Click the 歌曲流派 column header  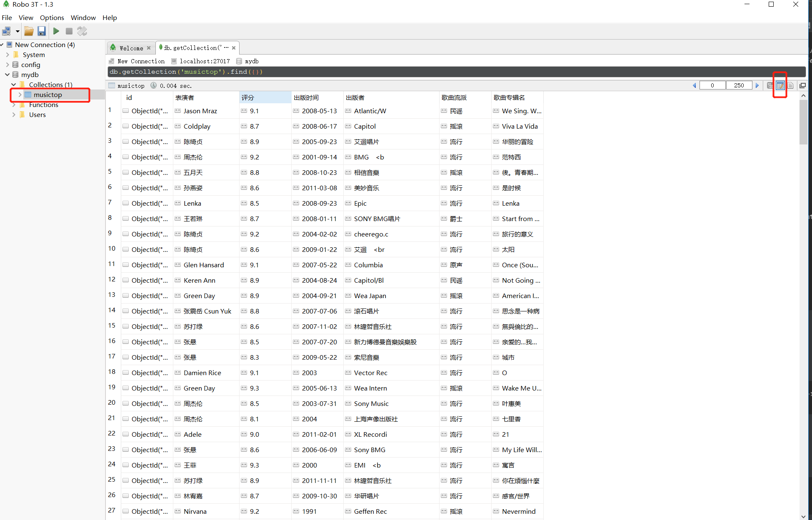pos(465,97)
